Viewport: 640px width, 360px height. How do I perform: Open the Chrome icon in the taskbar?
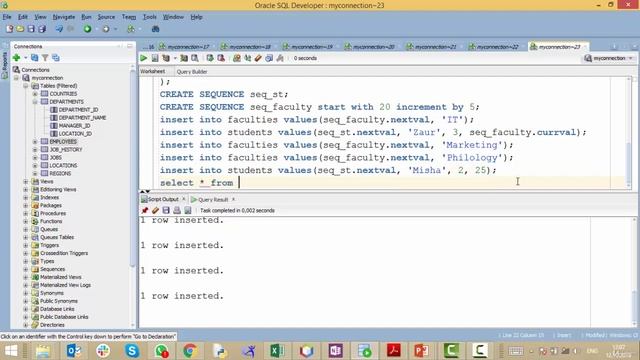[190, 351]
